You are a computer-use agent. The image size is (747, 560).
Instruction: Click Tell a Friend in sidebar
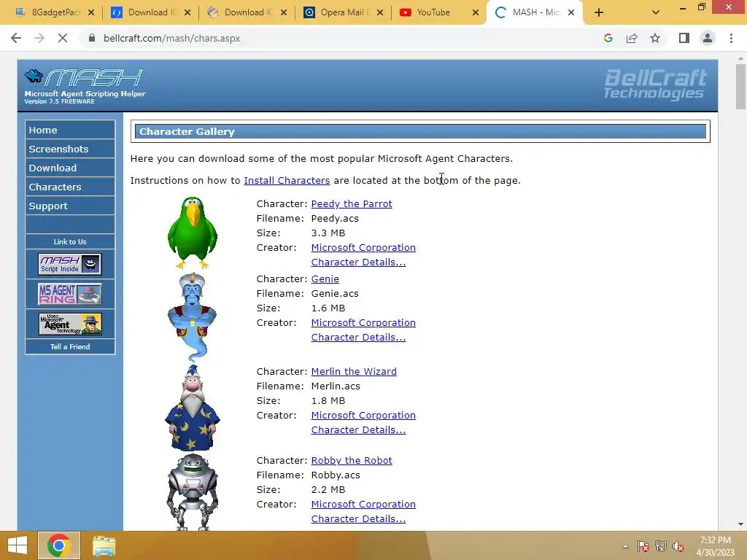pos(70,346)
